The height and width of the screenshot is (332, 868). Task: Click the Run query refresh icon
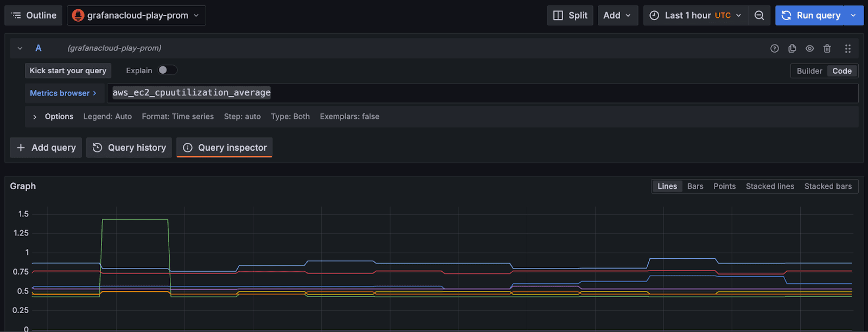click(786, 15)
